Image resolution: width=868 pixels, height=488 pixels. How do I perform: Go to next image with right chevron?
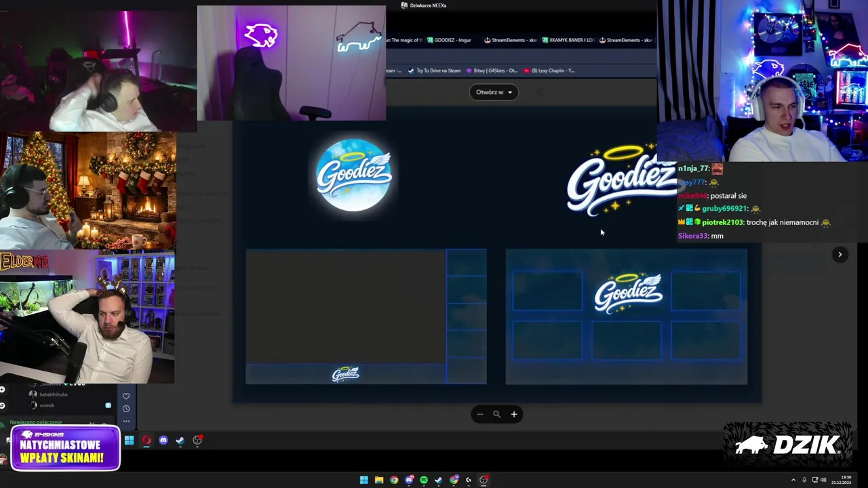(x=840, y=255)
